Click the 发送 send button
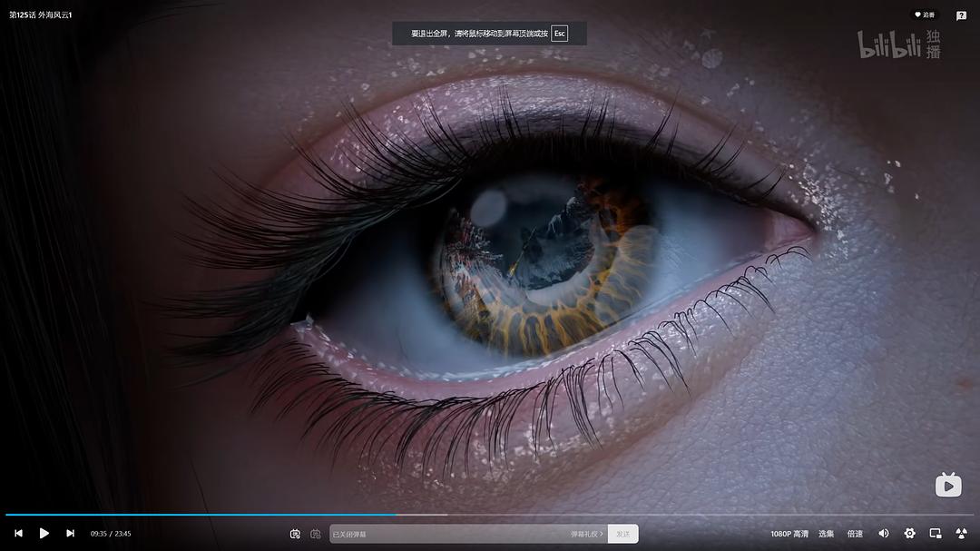Viewport: 980px width, 551px height. click(x=623, y=534)
